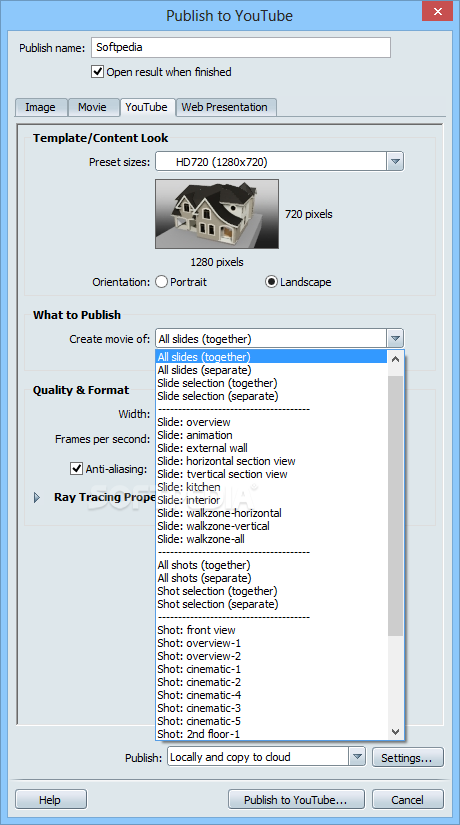Select Slide: external wall
Image resolution: width=460 pixels, height=825 pixels.
272,448
